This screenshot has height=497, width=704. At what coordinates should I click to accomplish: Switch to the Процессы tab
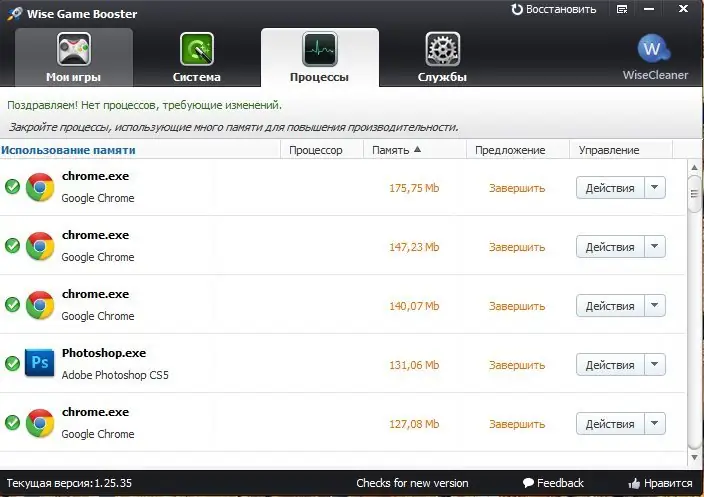coord(319,56)
